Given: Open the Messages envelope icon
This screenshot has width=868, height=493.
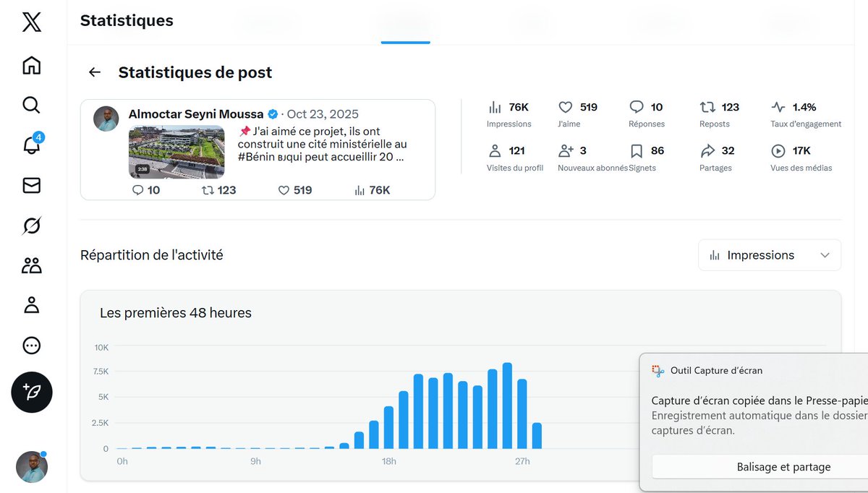Looking at the screenshot, I should pos(30,185).
